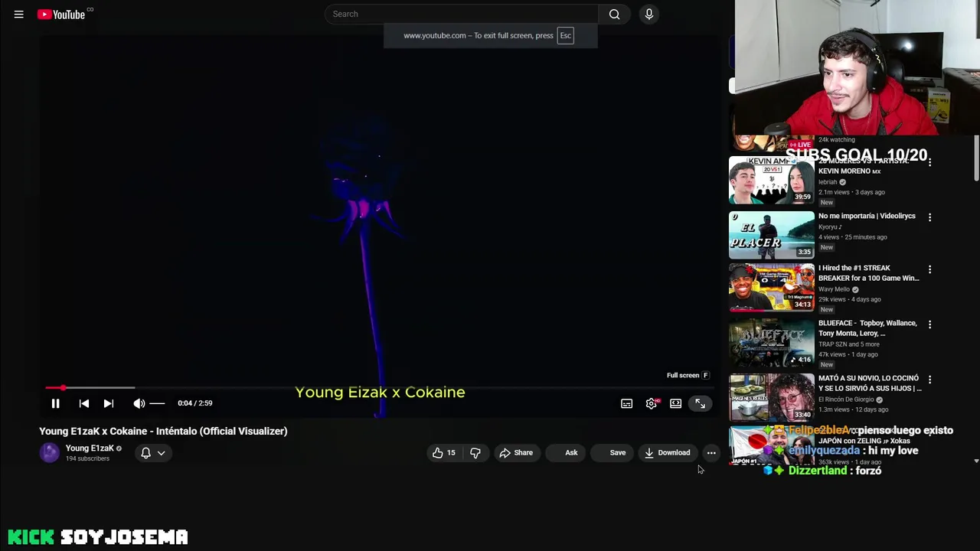980x551 pixels.
Task: Open Young E1zaK channel avatar
Action: click(50, 452)
